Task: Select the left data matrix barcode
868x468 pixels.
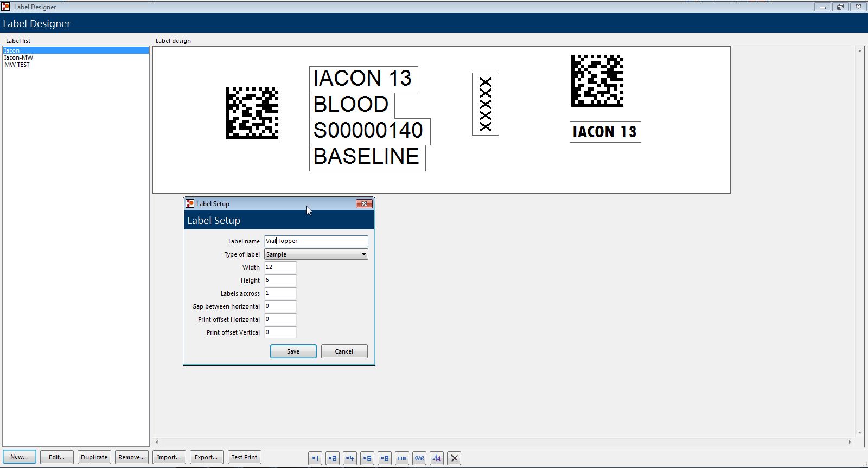Action: pyautogui.click(x=252, y=113)
